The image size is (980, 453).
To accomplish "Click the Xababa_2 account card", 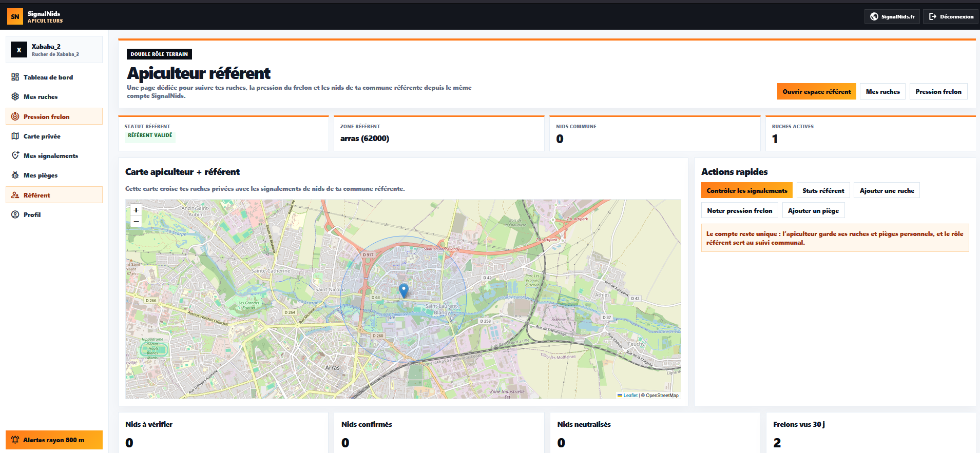I will coord(54,50).
